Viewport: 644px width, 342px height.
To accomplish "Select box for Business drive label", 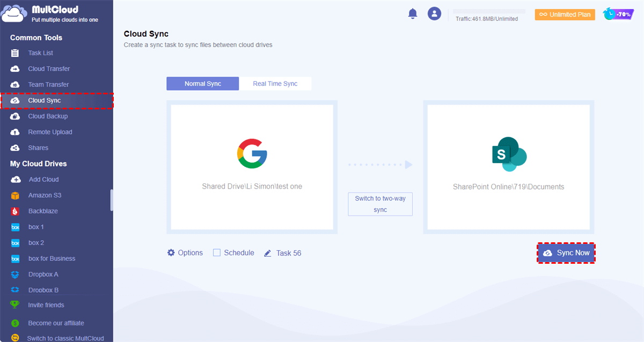I will tap(52, 259).
